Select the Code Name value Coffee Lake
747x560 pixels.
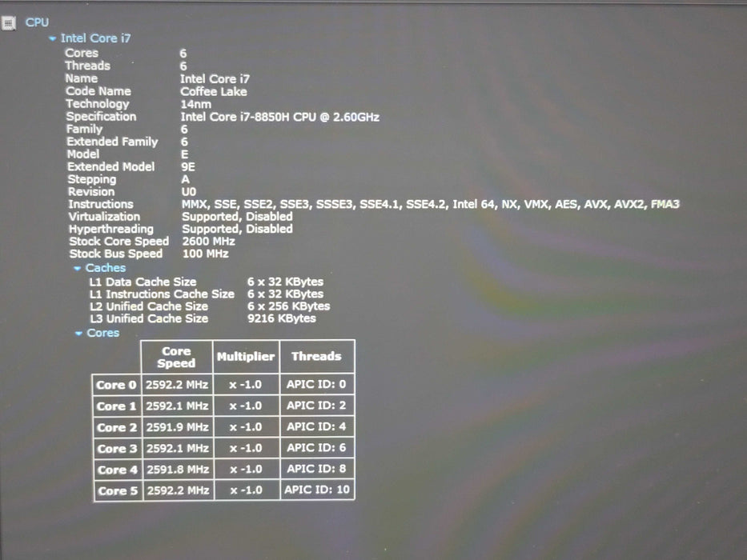pyautogui.click(x=214, y=91)
